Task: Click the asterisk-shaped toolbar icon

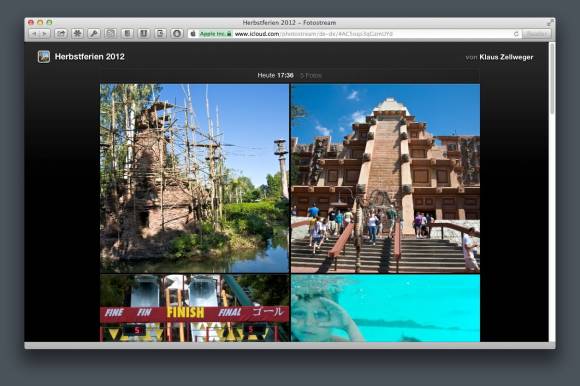Action: point(77,34)
